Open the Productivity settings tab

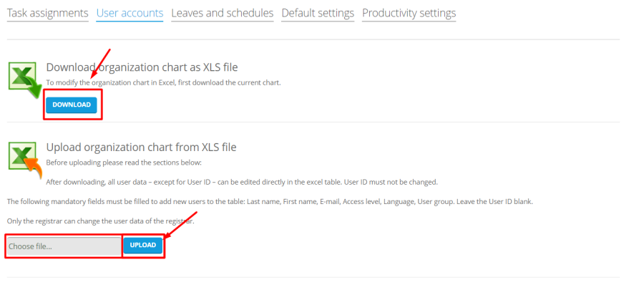pos(409,13)
